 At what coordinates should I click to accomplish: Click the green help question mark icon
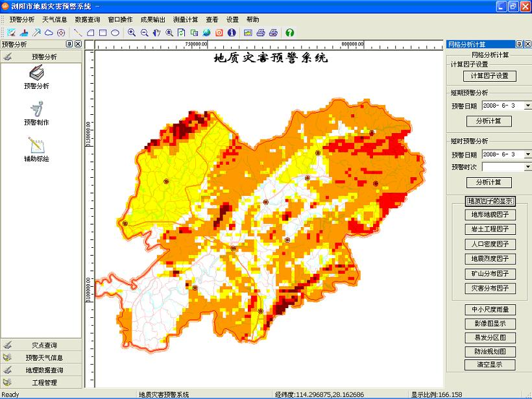(x=289, y=32)
